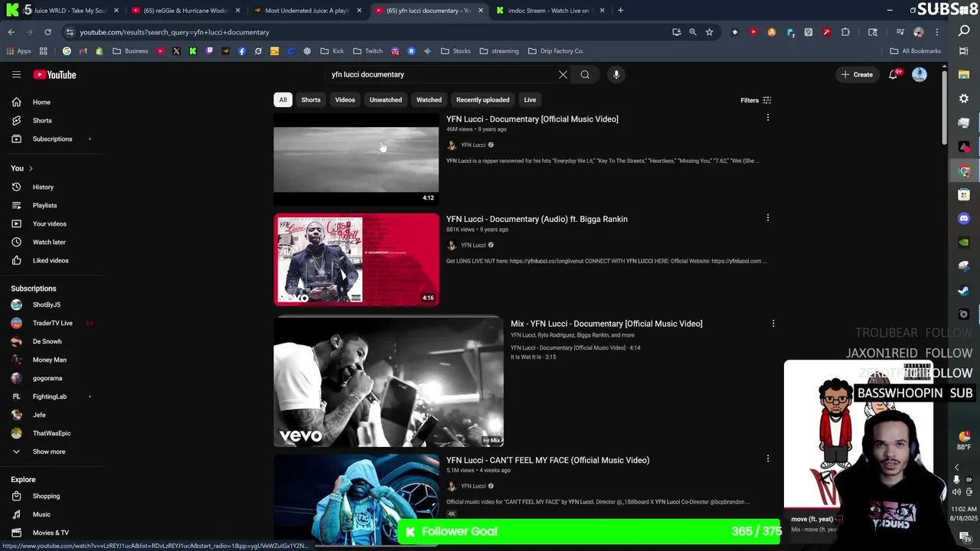Reload the page in the browser
The width and height of the screenshot is (980, 551).
tap(47, 32)
